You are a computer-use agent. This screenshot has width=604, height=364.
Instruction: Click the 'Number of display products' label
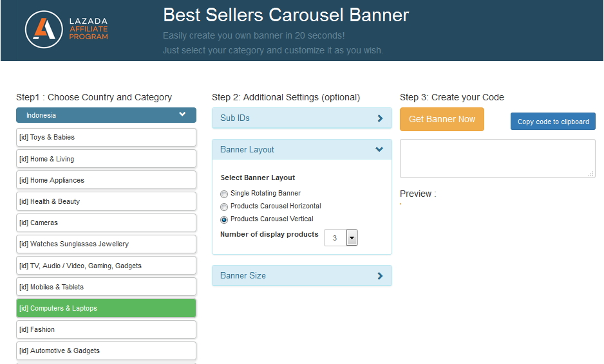[x=269, y=234]
